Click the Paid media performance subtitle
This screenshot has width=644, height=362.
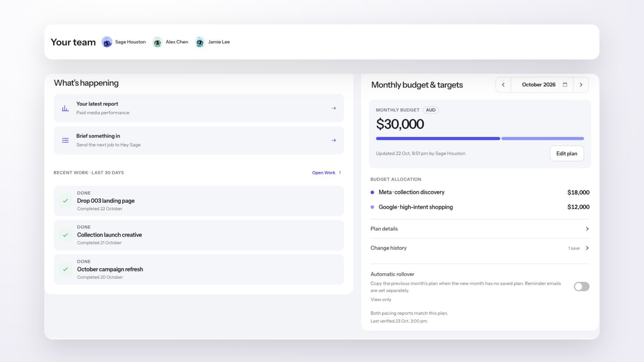pyautogui.click(x=103, y=113)
